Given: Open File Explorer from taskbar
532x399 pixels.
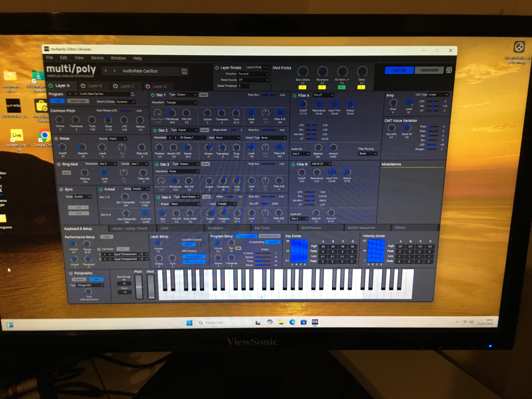Looking at the screenshot, I should (281, 322).
